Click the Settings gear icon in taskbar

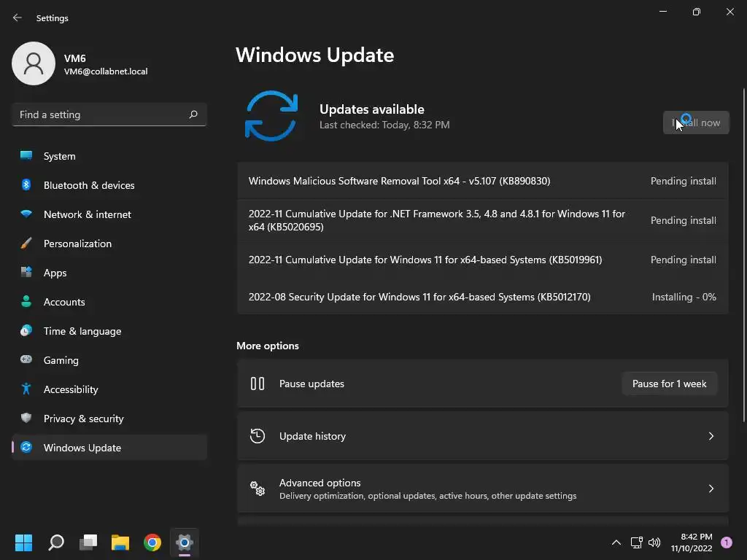(185, 542)
